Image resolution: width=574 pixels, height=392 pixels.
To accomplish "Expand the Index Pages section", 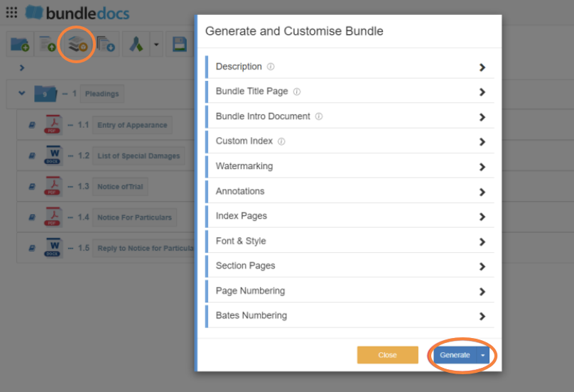I will point(350,216).
